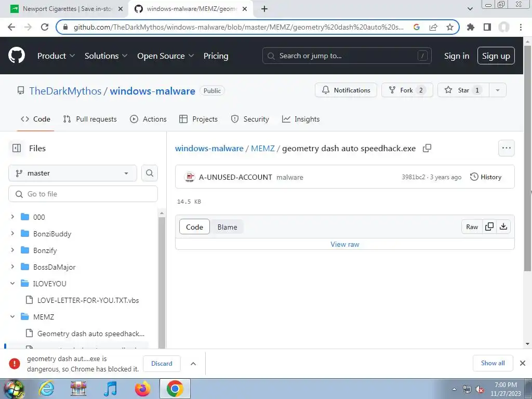Click the Notifications button

pos(345,90)
